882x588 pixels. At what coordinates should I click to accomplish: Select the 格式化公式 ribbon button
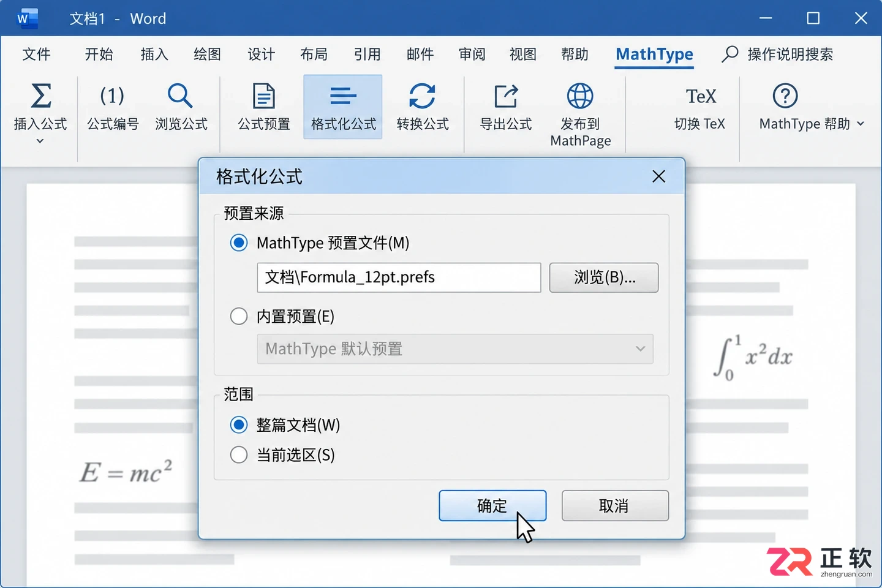click(343, 107)
